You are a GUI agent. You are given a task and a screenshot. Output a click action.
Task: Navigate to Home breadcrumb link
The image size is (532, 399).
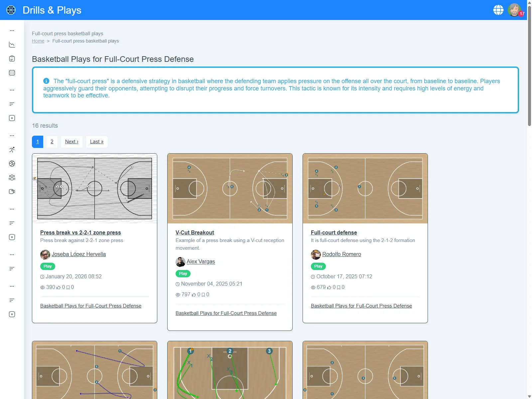tap(38, 41)
